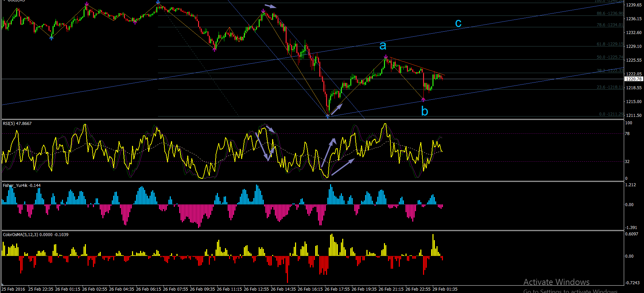Click the OsMA scale maximum 0.6097
This screenshot has height=293, width=644.
coord(632,234)
